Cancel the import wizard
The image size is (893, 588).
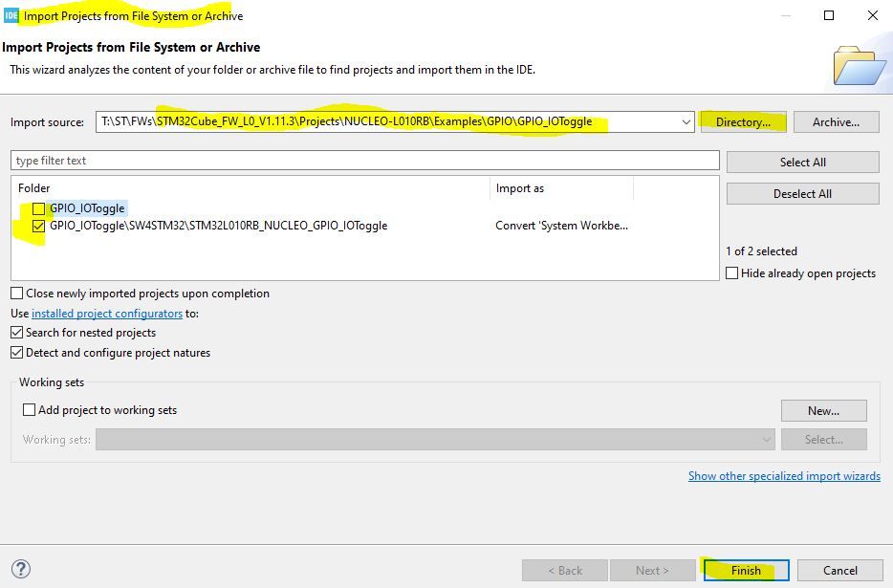click(x=840, y=570)
